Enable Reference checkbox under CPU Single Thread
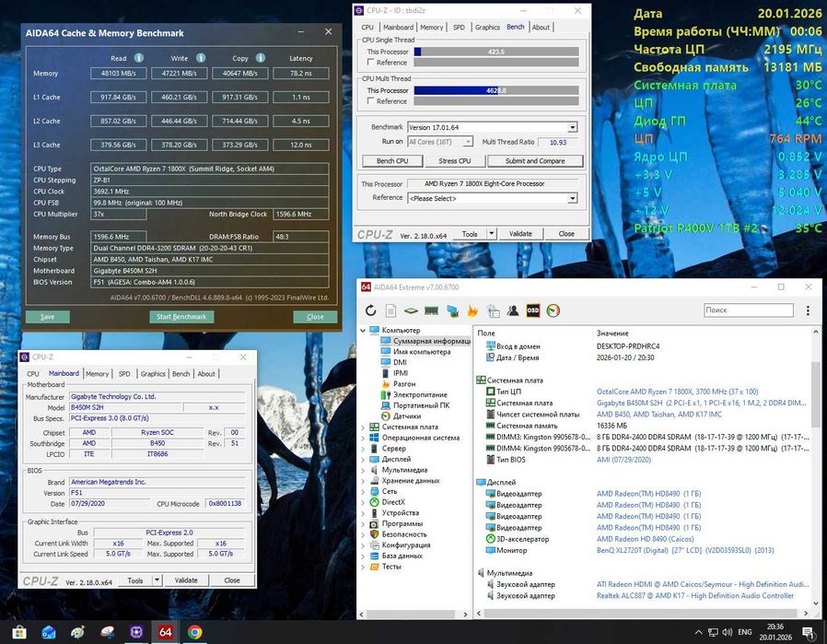Image resolution: width=827 pixels, height=644 pixels. coord(371,63)
